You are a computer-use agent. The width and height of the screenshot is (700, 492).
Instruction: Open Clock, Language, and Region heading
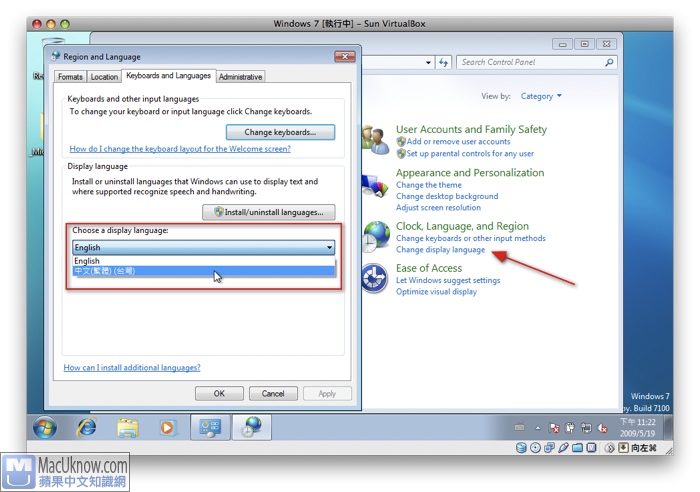pos(462,226)
